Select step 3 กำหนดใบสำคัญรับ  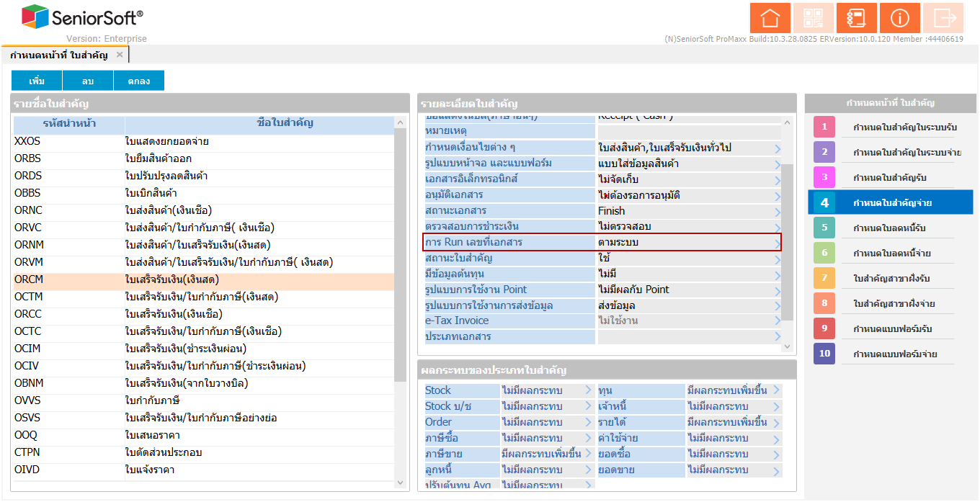tap(891, 178)
